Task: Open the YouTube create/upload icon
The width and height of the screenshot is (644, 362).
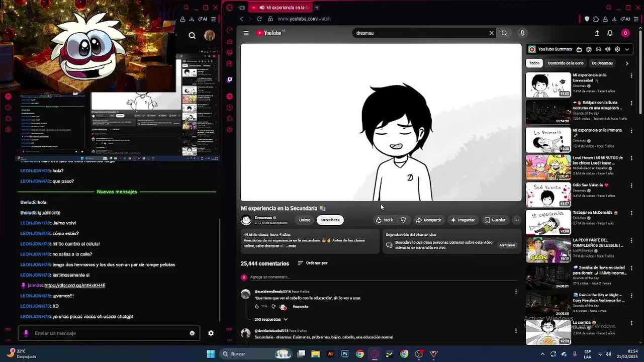Action: coord(597,33)
